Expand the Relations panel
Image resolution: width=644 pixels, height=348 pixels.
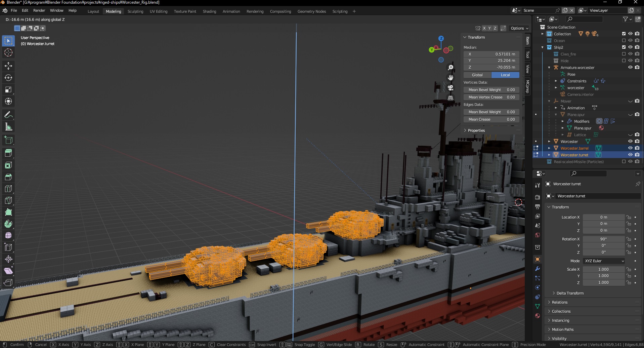tap(559, 302)
